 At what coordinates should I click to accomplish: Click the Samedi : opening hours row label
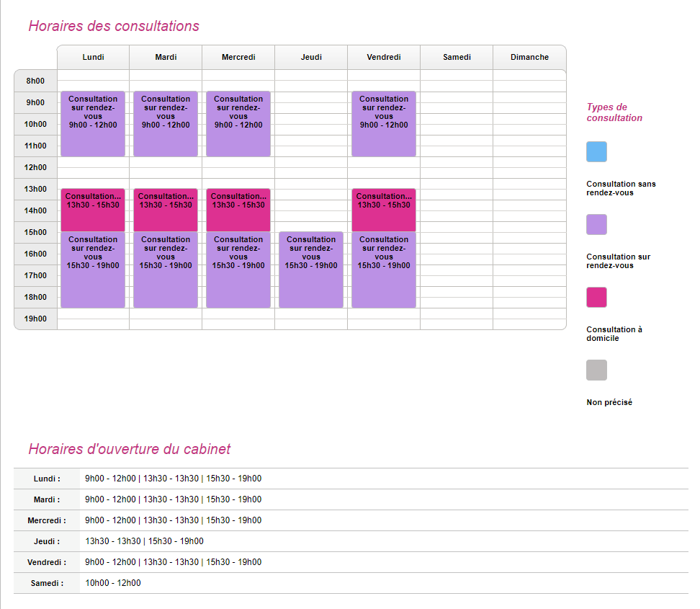point(47,583)
